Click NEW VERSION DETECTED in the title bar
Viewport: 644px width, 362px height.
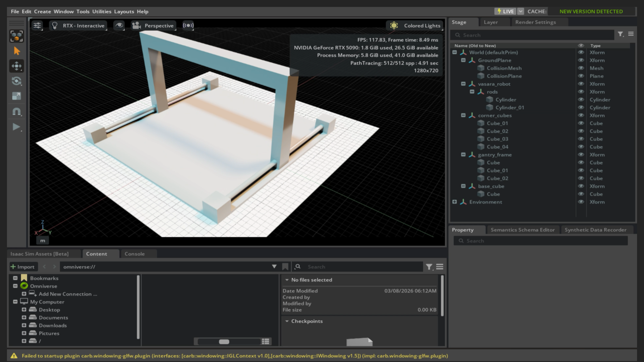click(x=590, y=11)
